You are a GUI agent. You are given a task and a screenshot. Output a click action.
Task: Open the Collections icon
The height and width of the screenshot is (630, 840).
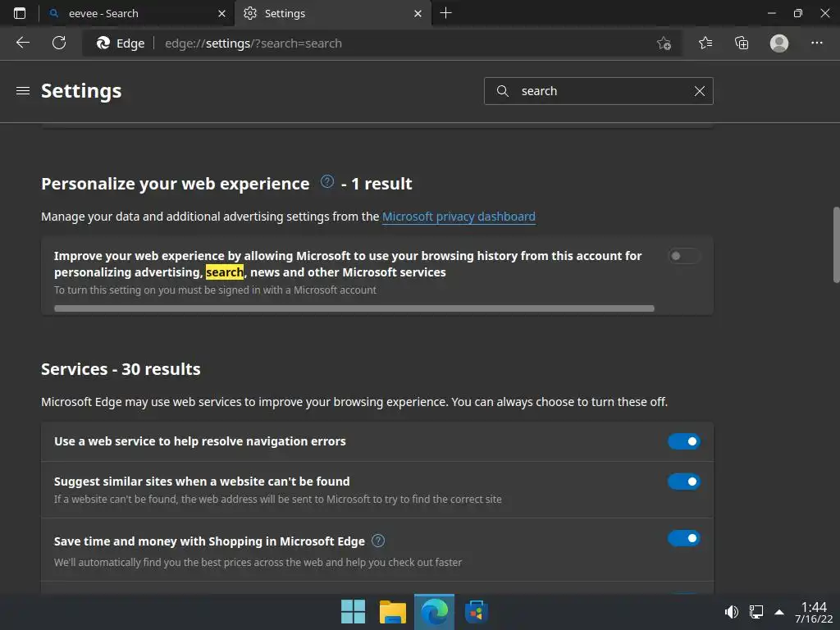(x=742, y=43)
